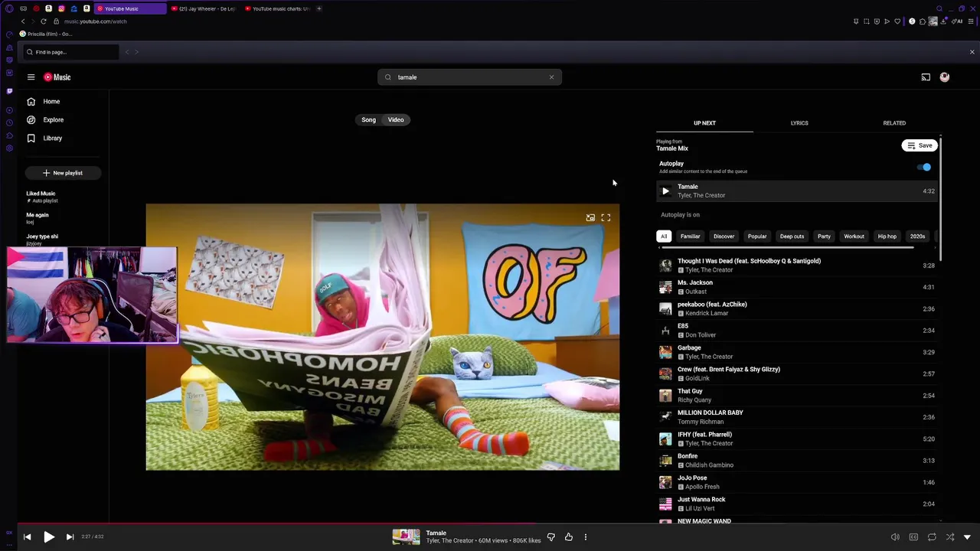Image resolution: width=980 pixels, height=551 pixels.
Task: Open a new browser tab
Action: click(318, 8)
